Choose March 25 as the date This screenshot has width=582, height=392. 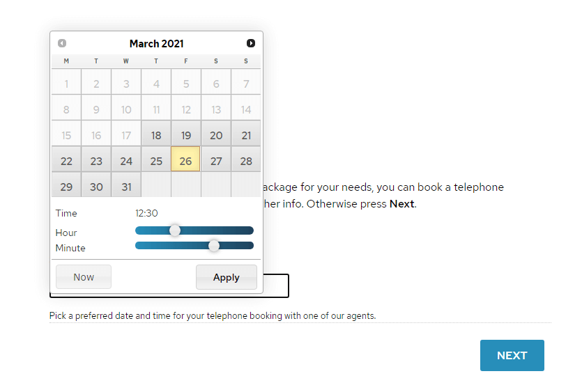click(x=156, y=159)
